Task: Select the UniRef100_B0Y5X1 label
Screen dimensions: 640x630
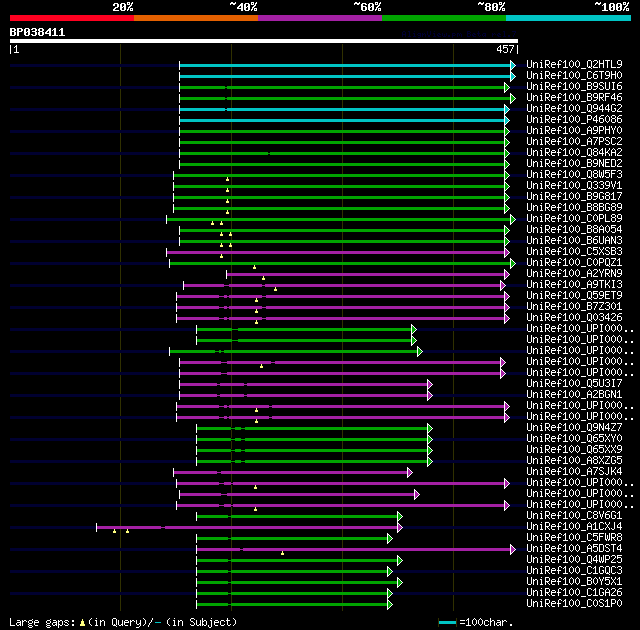Action: [574, 582]
